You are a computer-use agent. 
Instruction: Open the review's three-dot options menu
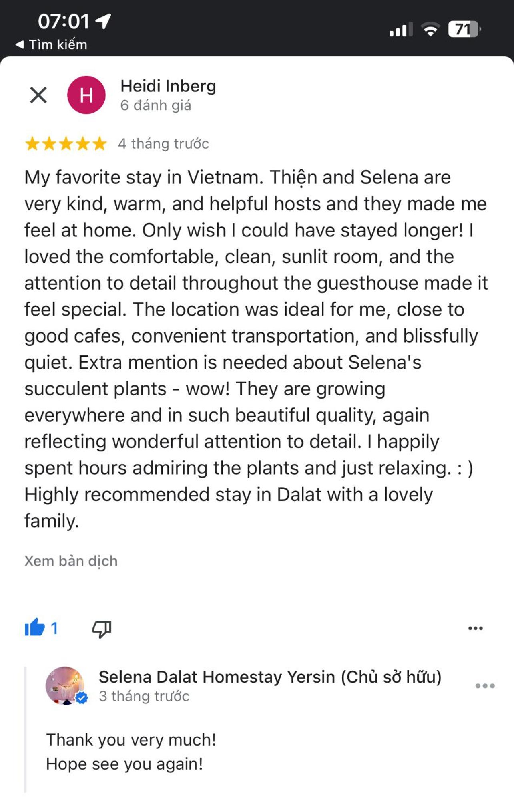pos(476,628)
